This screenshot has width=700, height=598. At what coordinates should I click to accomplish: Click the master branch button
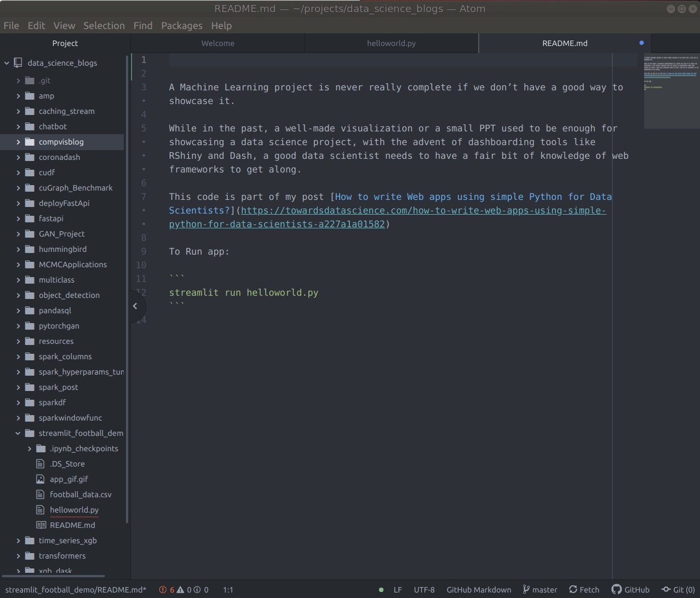[x=540, y=590]
